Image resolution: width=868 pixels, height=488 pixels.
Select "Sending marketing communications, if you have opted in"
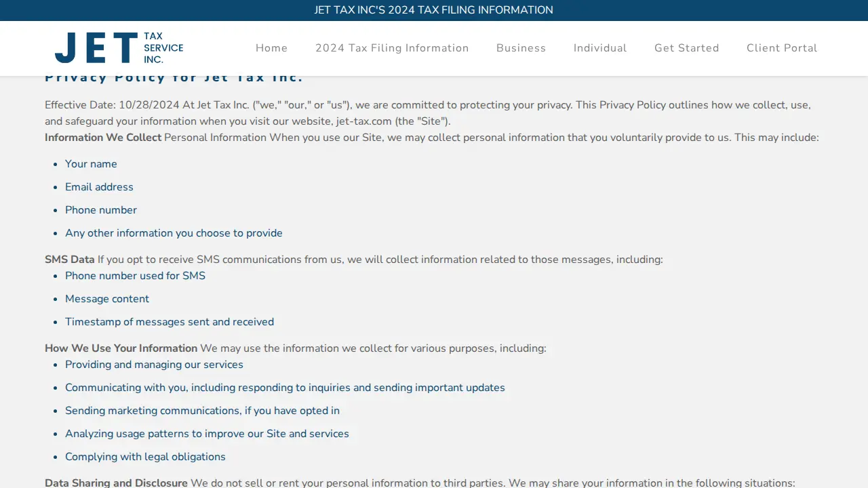[x=202, y=411]
